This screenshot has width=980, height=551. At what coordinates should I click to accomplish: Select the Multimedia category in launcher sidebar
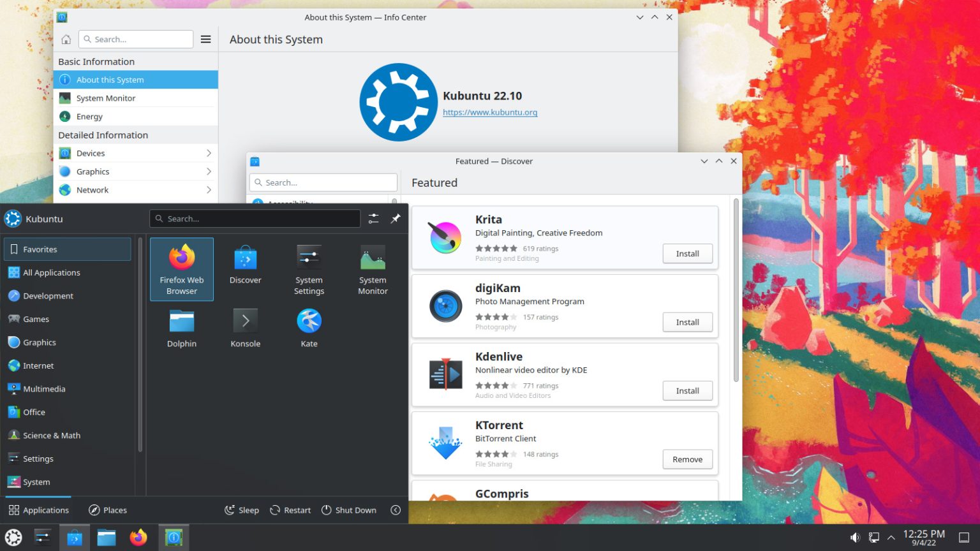44,388
